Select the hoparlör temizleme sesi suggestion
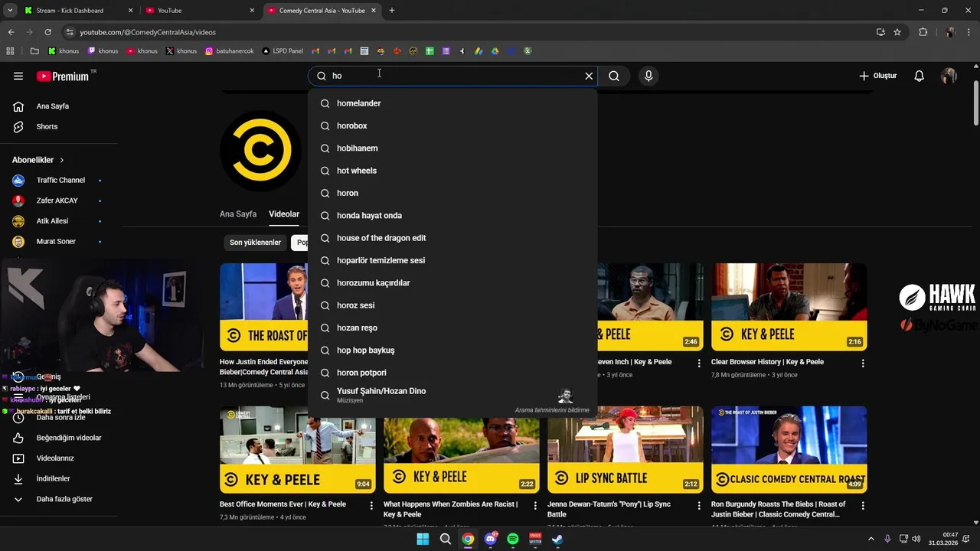This screenshot has width=980, height=551. pos(452,260)
